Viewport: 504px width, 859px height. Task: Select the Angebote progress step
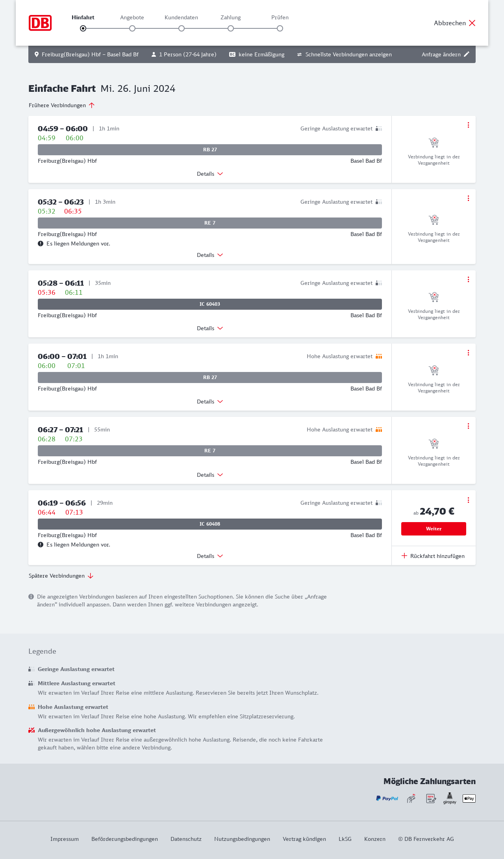(x=132, y=28)
